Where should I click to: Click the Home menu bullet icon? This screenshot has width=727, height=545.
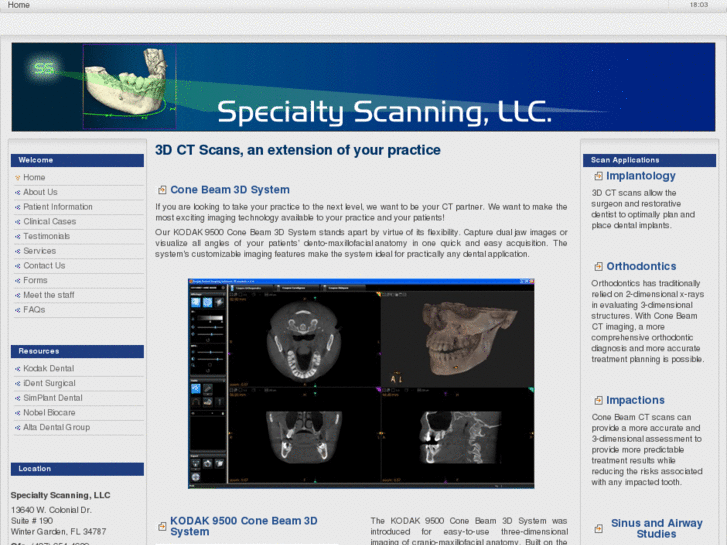tap(18, 178)
